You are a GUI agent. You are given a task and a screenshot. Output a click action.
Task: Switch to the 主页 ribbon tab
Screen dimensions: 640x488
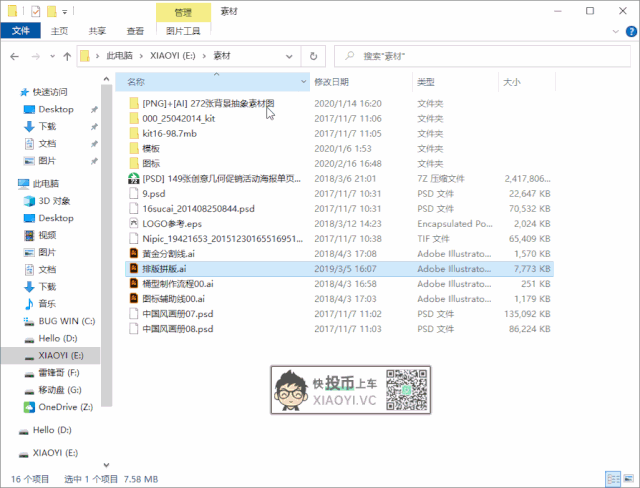click(x=59, y=31)
